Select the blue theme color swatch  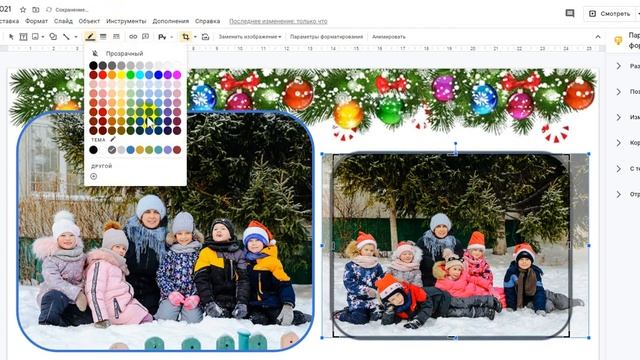tap(131, 150)
